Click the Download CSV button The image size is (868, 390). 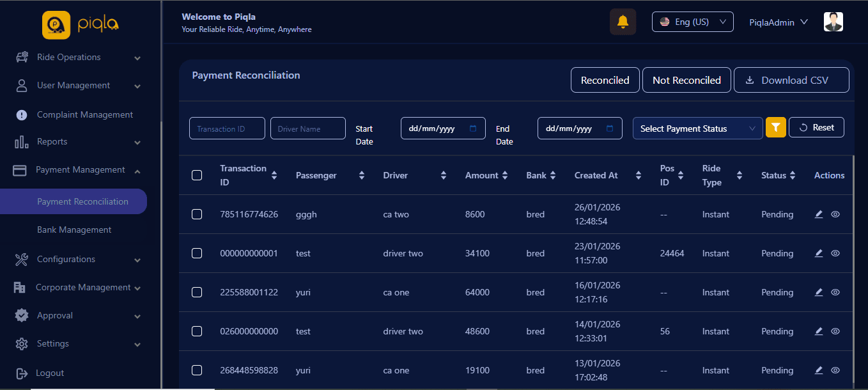click(791, 80)
